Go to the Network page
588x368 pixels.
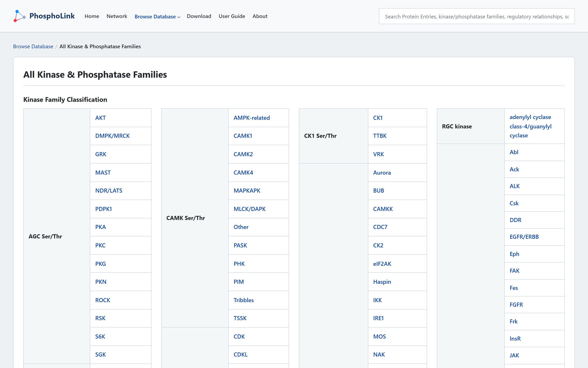pyautogui.click(x=117, y=16)
